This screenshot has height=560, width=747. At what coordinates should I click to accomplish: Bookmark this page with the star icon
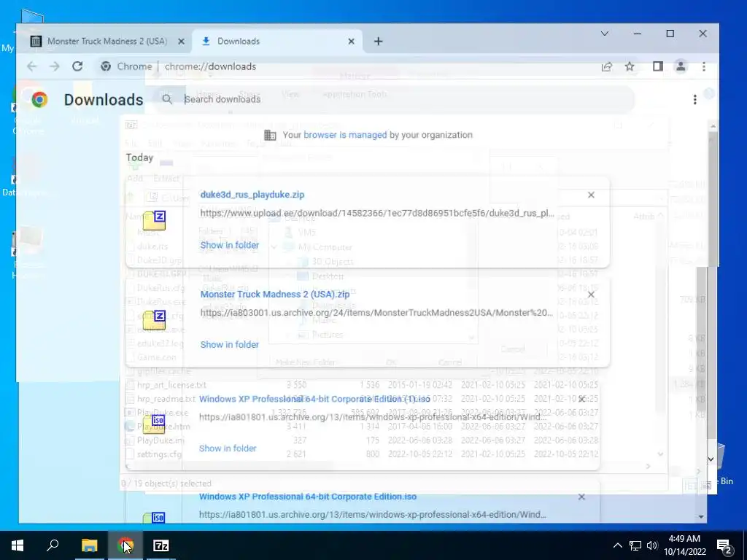[630, 66]
